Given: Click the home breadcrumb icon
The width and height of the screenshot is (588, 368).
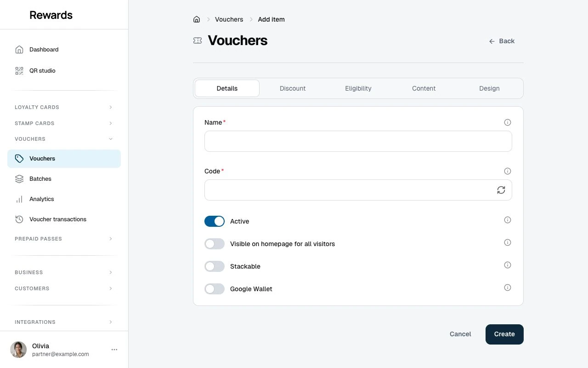Looking at the screenshot, I should tap(197, 19).
